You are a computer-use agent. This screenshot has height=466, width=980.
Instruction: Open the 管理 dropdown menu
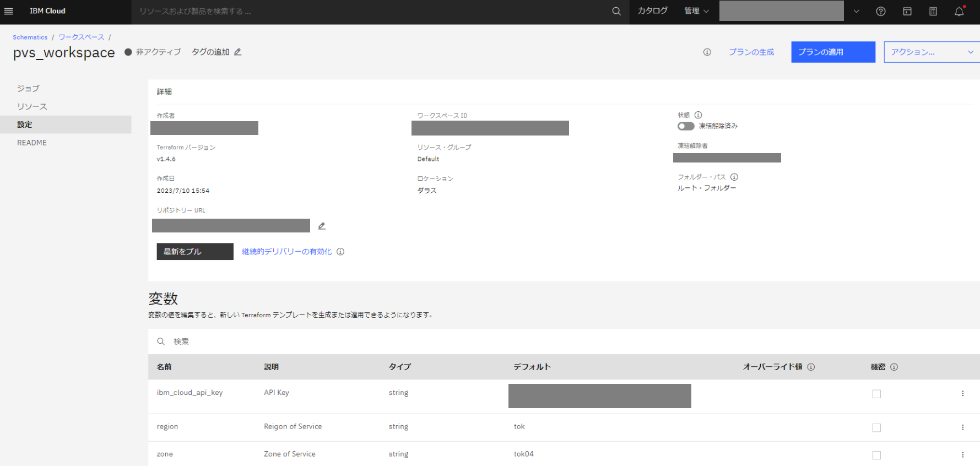click(x=696, y=11)
